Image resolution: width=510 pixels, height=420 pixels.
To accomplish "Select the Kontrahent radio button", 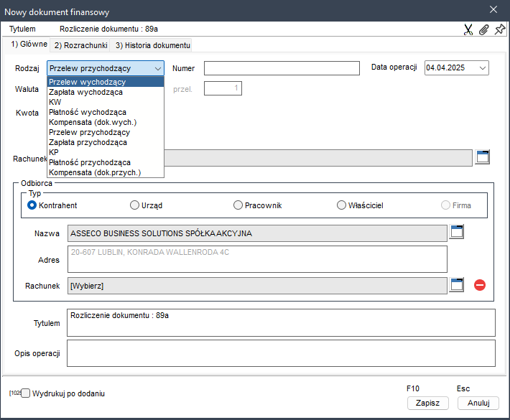I will point(32,205).
